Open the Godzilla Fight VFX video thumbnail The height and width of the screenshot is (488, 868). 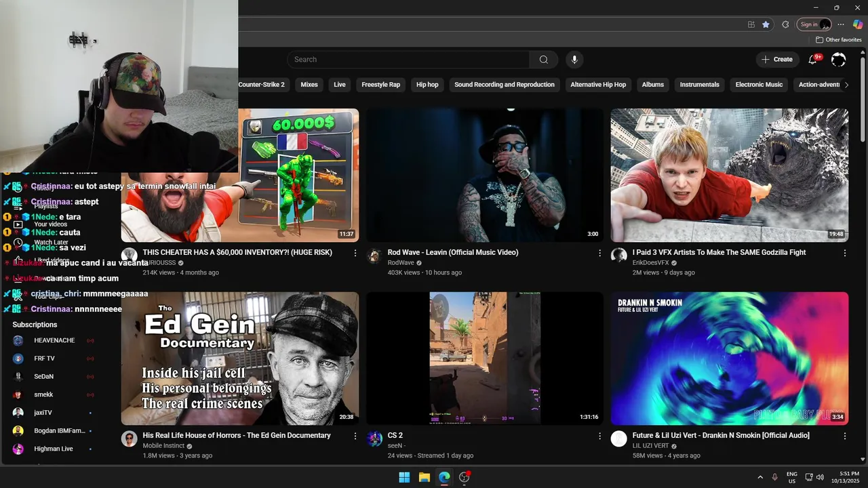729,175
